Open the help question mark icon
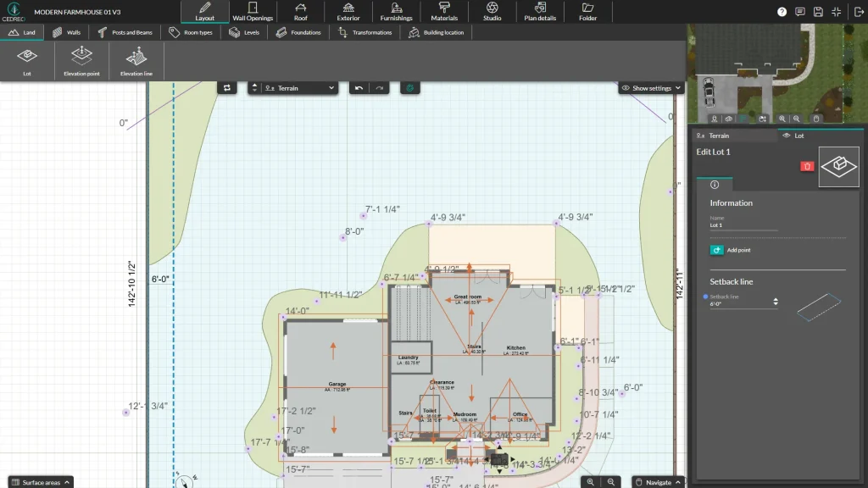This screenshot has height=488, width=868. (782, 12)
